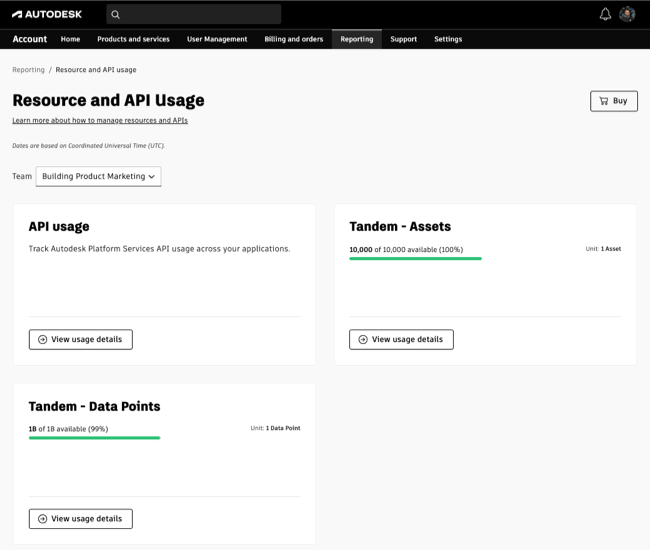Click '1B of 1B available (99%)' text
The image size is (650, 550).
tap(68, 429)
